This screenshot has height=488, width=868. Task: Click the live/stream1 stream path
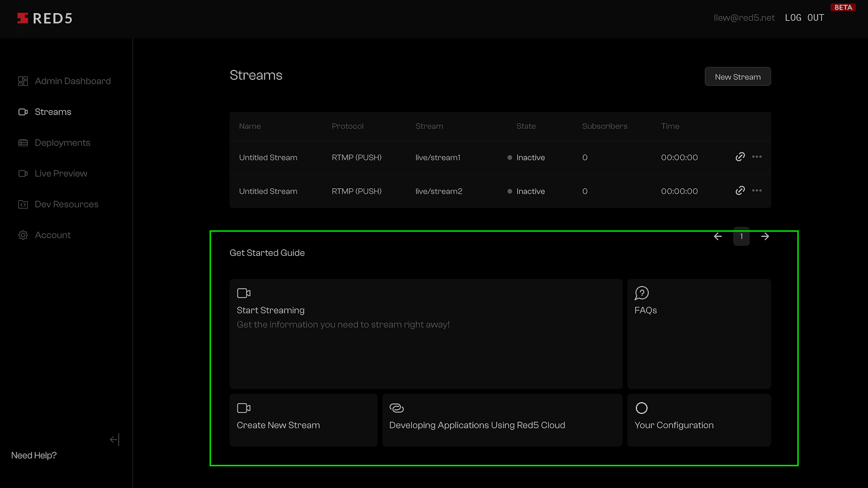(x=438, y=158)
